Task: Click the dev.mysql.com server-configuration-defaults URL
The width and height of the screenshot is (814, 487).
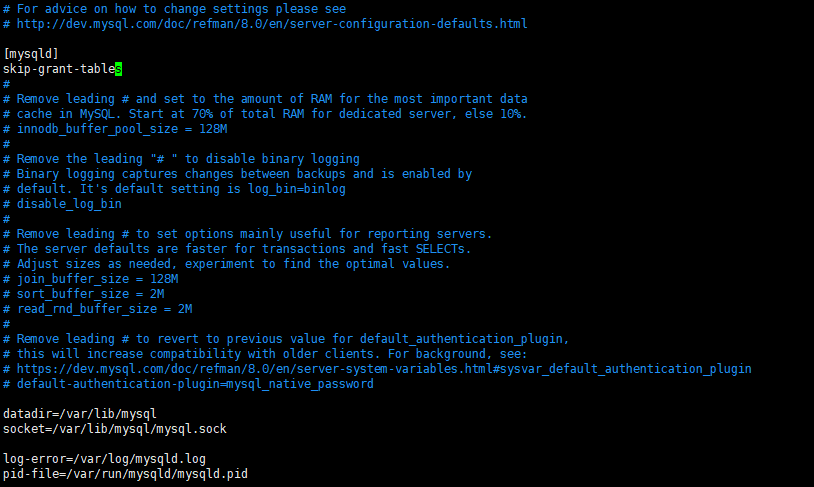Action: (x=272, y=24)
